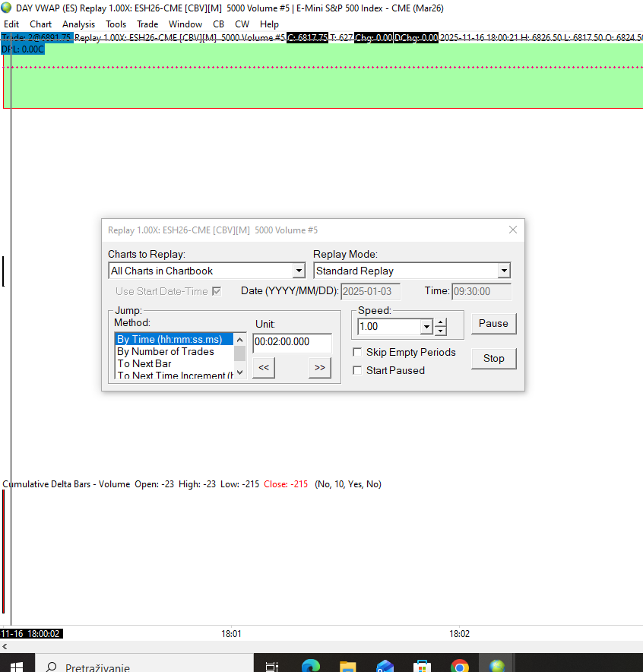Click the Date input field
The height and width of the screenshot is (672, 643).
tap(371, 291)
